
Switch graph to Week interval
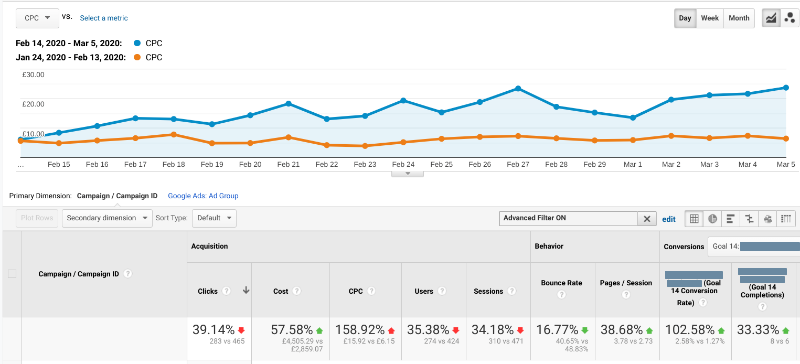pos(710,18)
